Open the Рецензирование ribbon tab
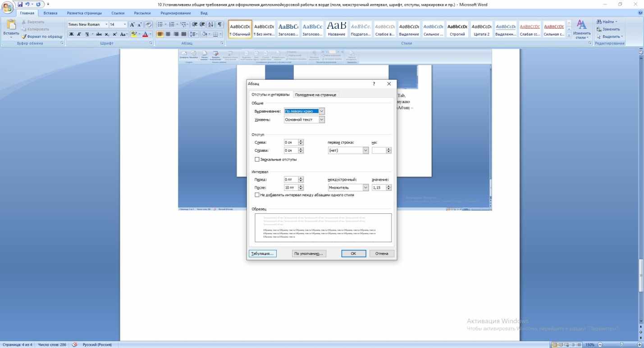This screenshot has height=348, width=644. pos(176,13)
